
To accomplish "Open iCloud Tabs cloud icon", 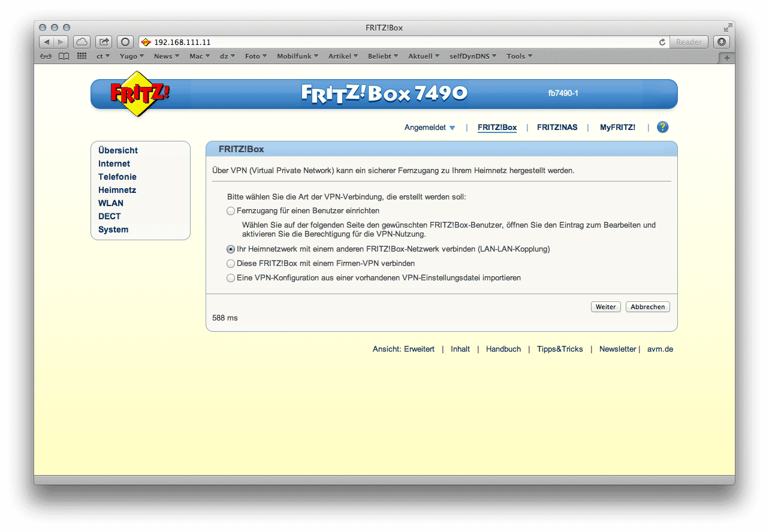I will tap(82, 42).
